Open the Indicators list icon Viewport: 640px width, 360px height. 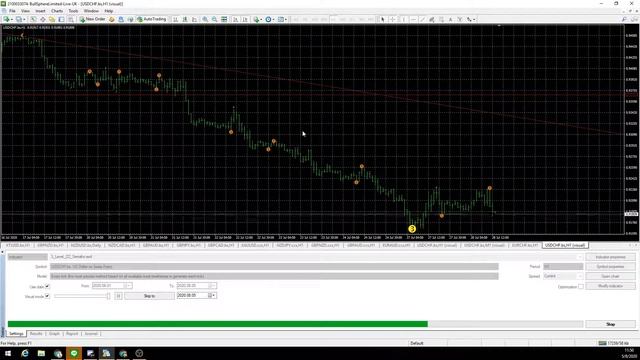pyautogui.click(x=257, y=19)
